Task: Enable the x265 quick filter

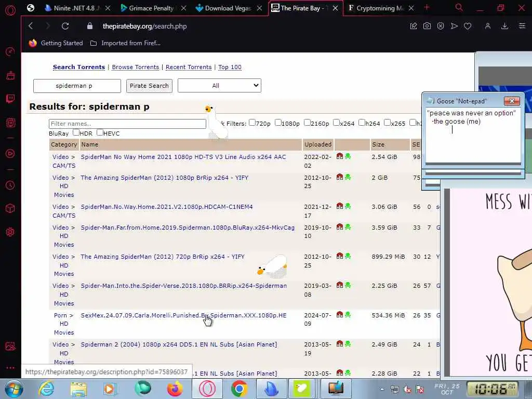Action: pyautogui.click(x=387, y=123)
